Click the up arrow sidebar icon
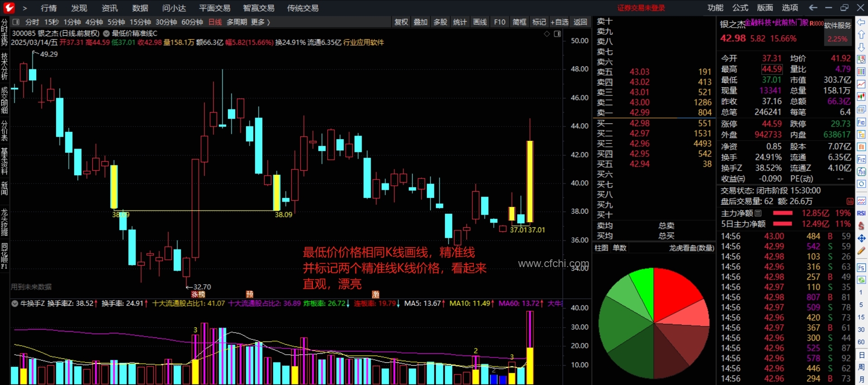 861,35
